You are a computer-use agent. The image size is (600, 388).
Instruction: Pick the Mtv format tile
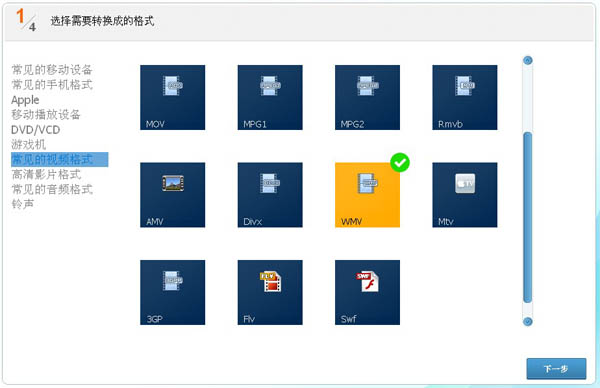click(465, 195)
